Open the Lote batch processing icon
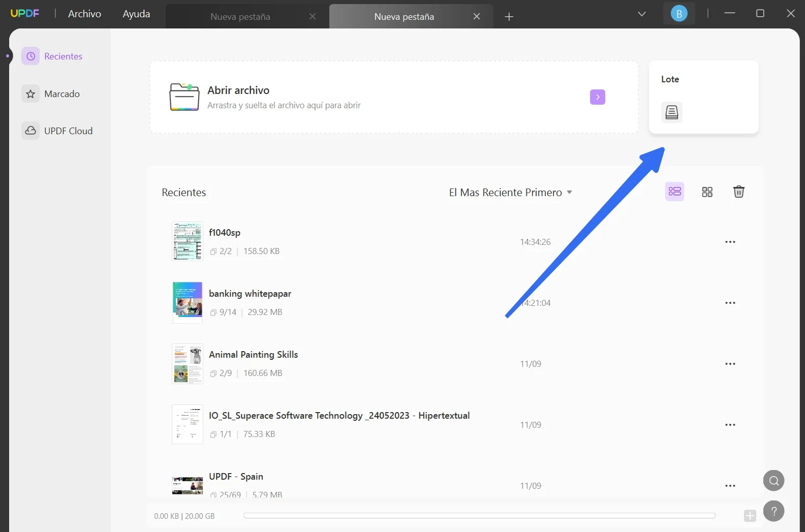Screen dimensions: 805x532 click(671, 112)
